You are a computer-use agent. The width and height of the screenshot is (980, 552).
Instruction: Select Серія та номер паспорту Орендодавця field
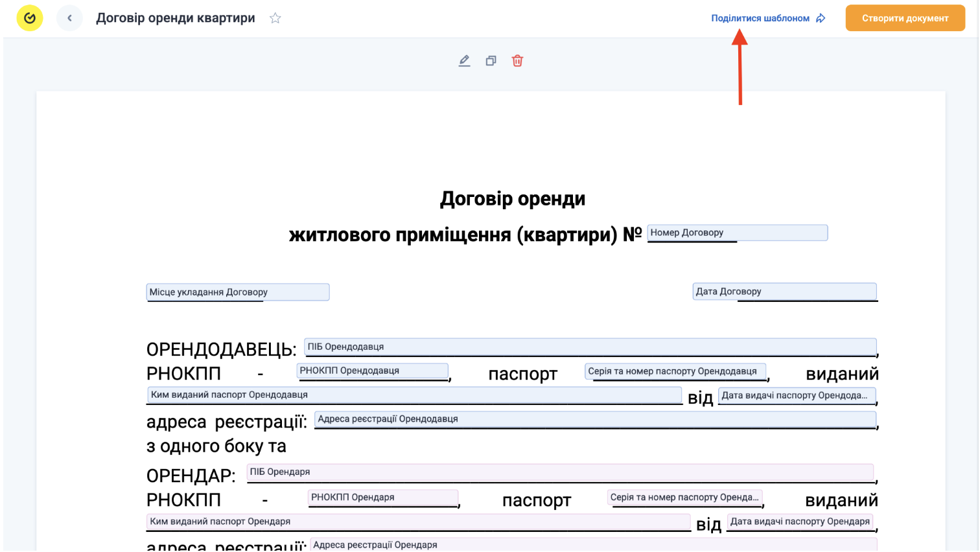pos(675,371)
